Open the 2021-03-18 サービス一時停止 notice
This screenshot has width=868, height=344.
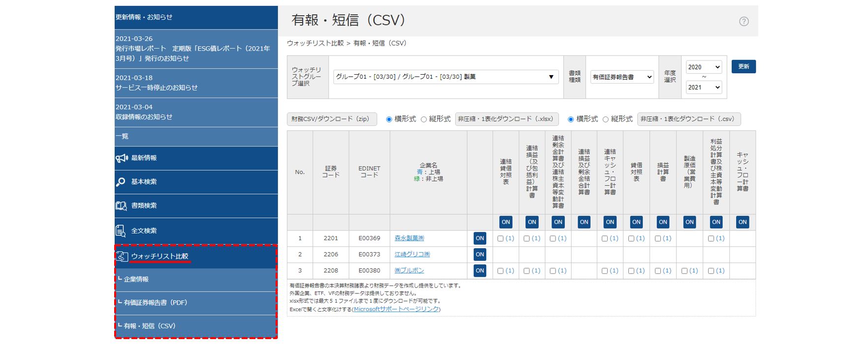pyautogui.click(x=156, y=83)
